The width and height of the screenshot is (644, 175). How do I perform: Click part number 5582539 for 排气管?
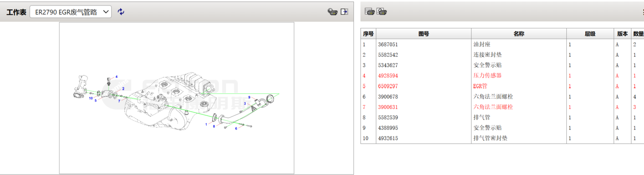[x=388, y=118]
